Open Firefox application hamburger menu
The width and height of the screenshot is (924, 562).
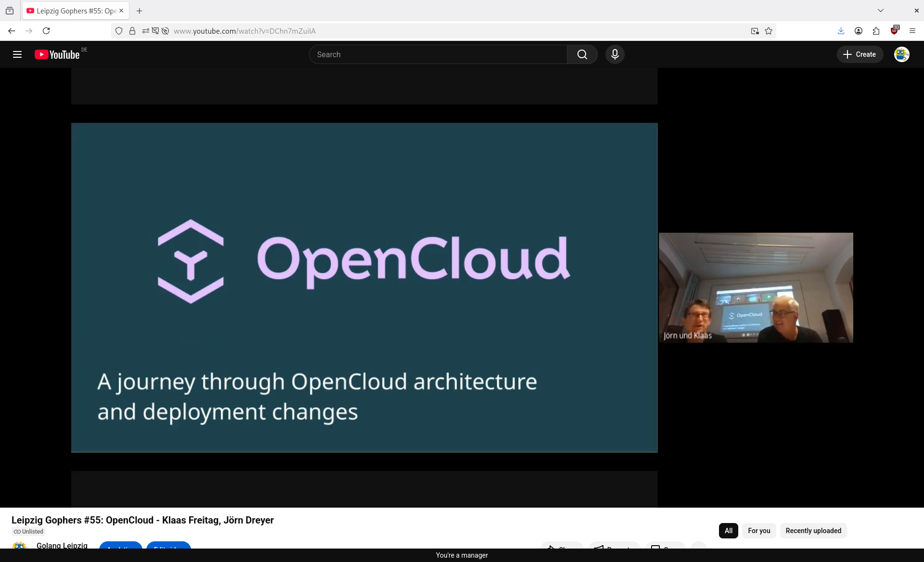(x=912, y=31)
